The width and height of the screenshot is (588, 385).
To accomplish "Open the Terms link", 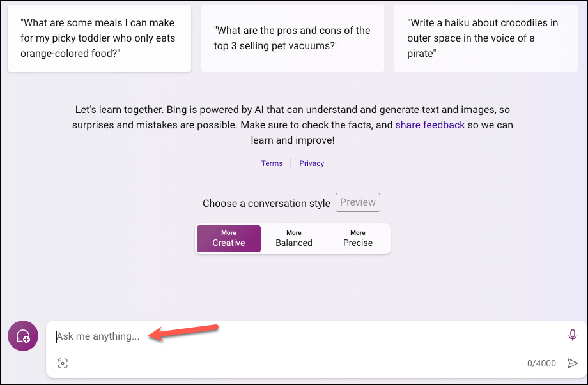I will (x=272, y=163).
